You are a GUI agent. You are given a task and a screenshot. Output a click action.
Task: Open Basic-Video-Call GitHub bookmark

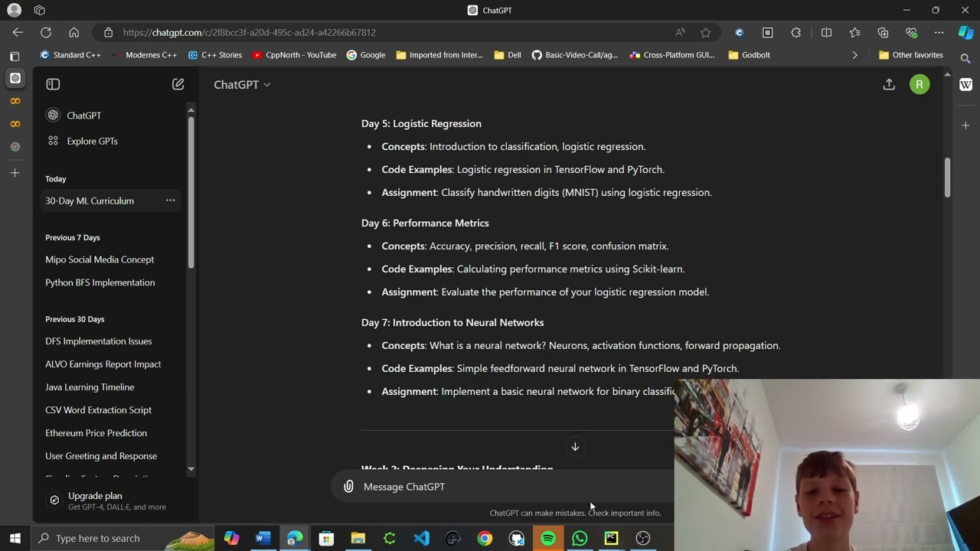(x=574, y=55)
